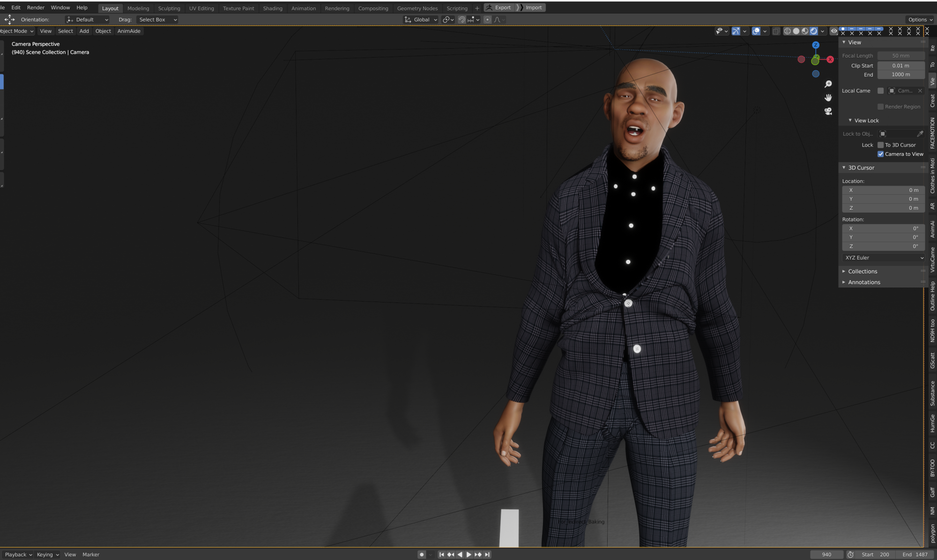Screen dimensions: 937x560
Task: Click the 3D Cursor Location X field
Action: coord(884,191)
